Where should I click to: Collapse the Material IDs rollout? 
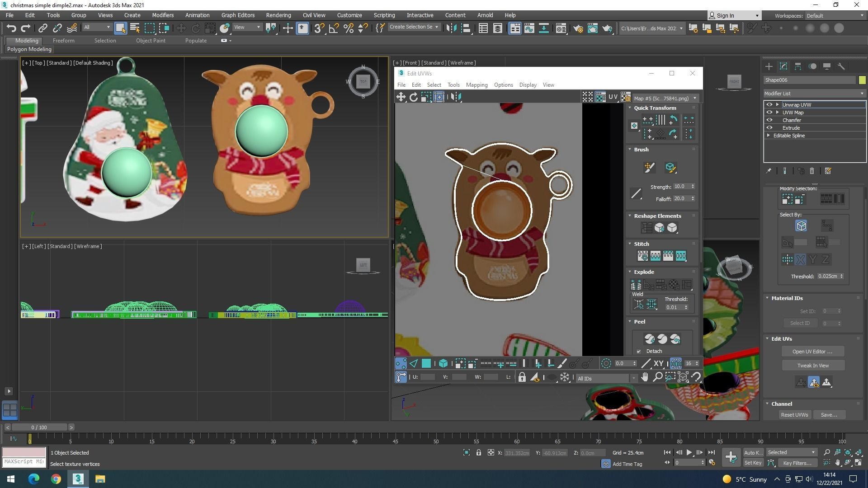767,298
